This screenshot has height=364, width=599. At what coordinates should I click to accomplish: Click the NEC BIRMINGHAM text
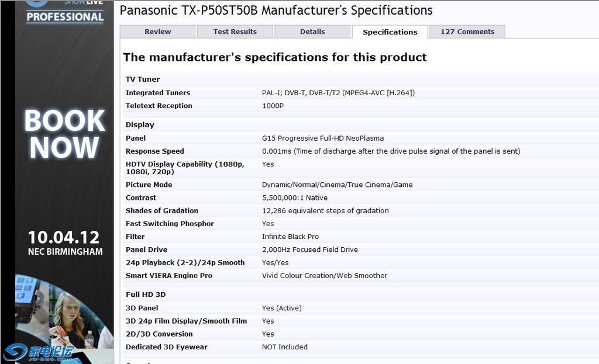pyautogui.click(x=65, y=252)
